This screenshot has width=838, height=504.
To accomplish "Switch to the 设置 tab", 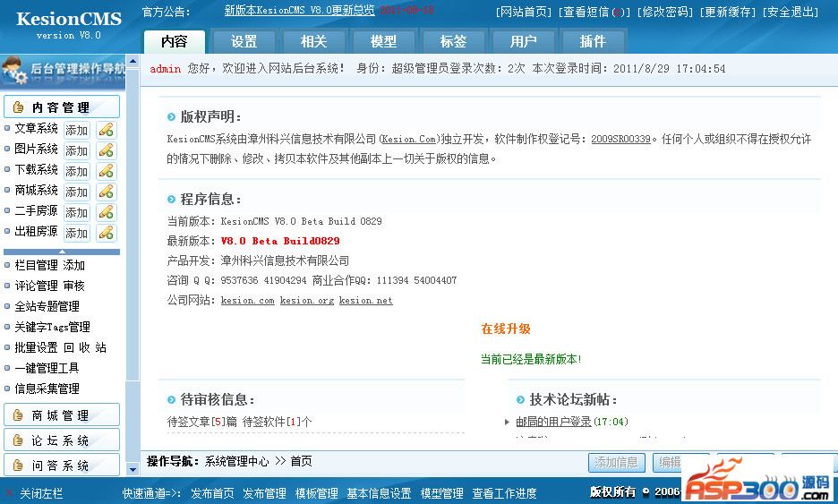I will click(x=244, y=42).
